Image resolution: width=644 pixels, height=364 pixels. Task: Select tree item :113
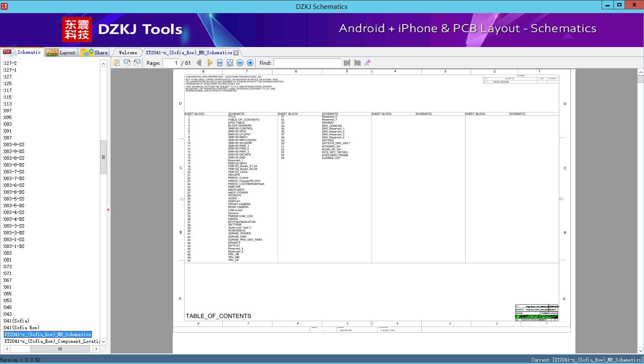(8, 104)
